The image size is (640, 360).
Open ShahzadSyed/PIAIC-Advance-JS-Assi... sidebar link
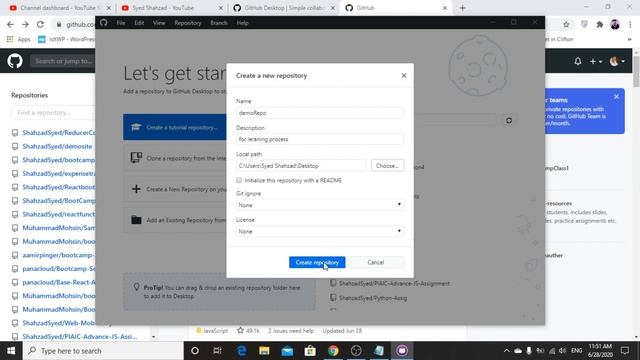[80, 336]
